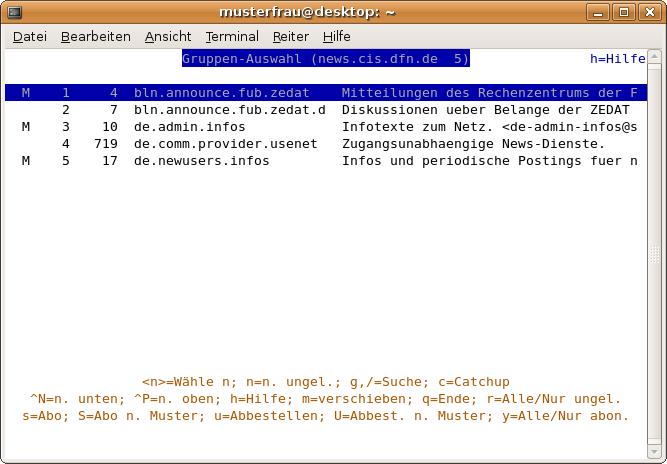The width and height of the screenshot is (667, 464).
Task: Maximize the terminal window
Action: tap(626, 12)
